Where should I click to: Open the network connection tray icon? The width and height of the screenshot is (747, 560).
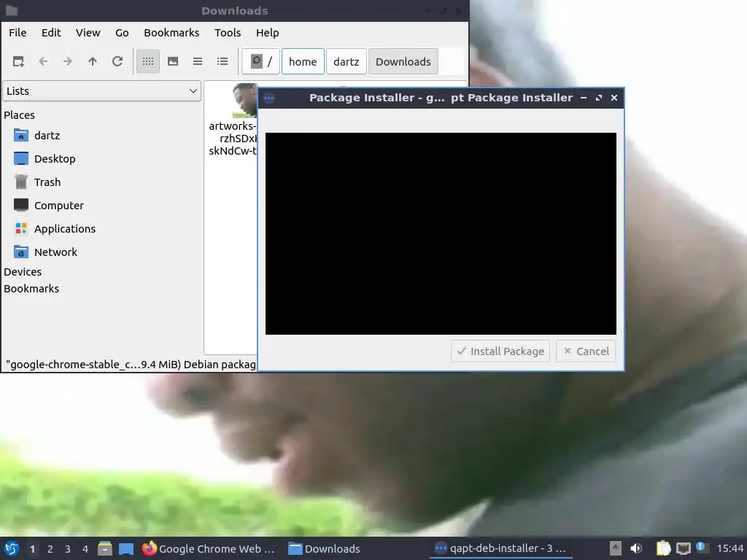point(684,548)
